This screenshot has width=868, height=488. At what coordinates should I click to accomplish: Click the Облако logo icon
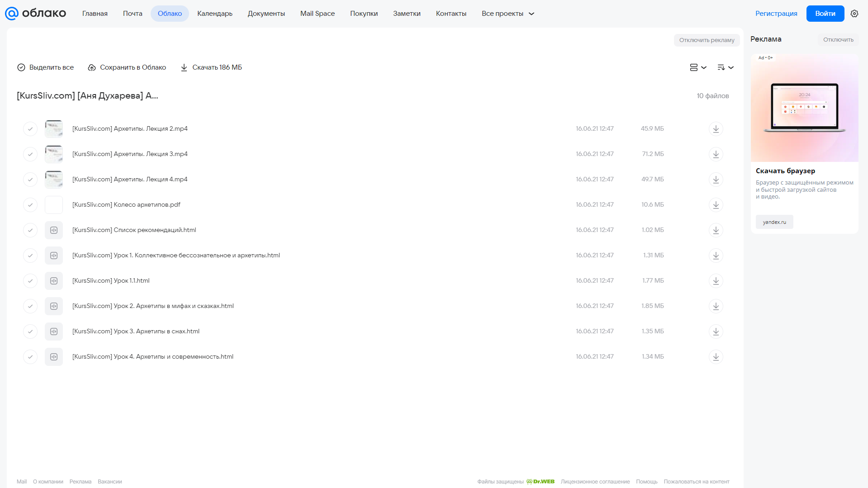click(x=12, y=14)
